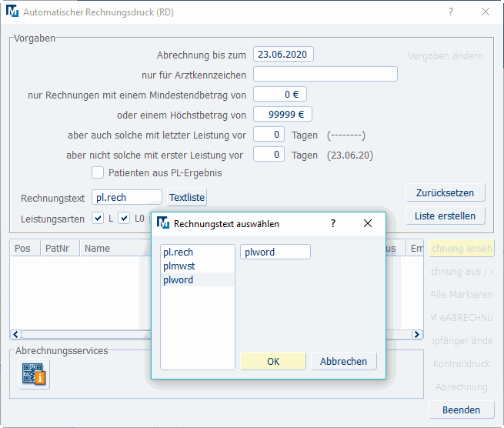Focus the Arztkennzeichen input field
The height and width of the screenshot is (428, 504).
pyautogui.click(x=325, y=75)
